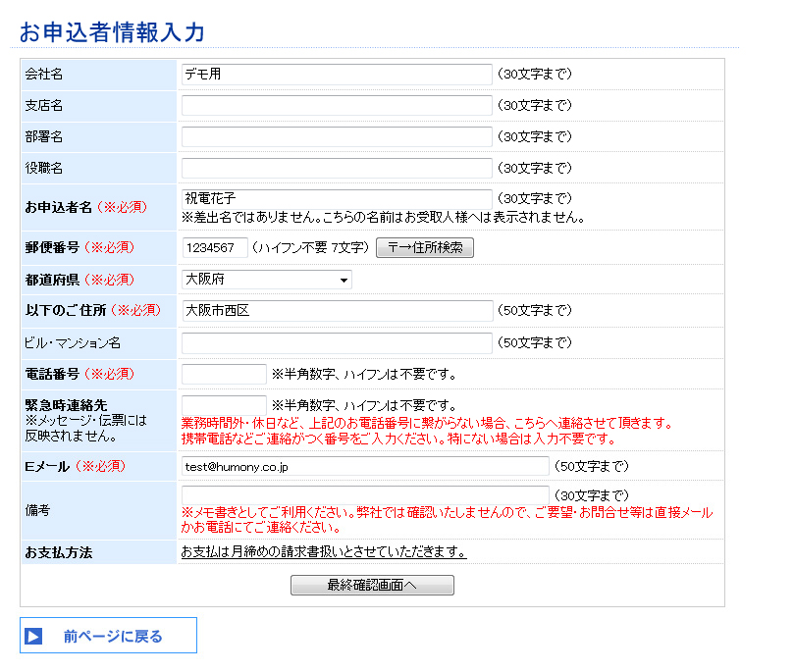Click the お申込者名 (※必須) label
The width and height of the screenshot is (794, 672).
pyautogui.click(x=86, y=207)
